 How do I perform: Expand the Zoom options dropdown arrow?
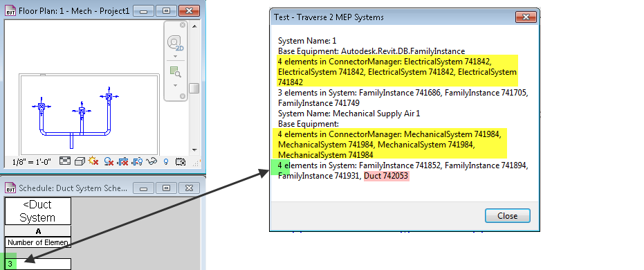tap(176, 85)
